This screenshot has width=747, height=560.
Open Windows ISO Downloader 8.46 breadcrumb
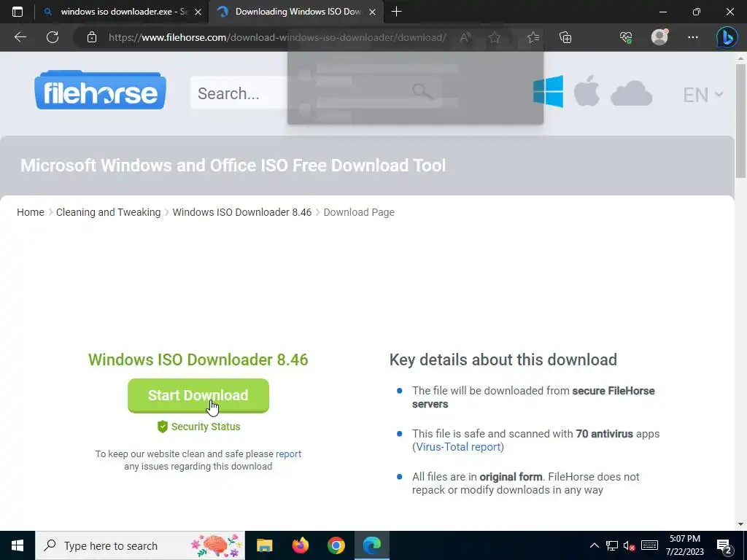[x=242, y=212]
